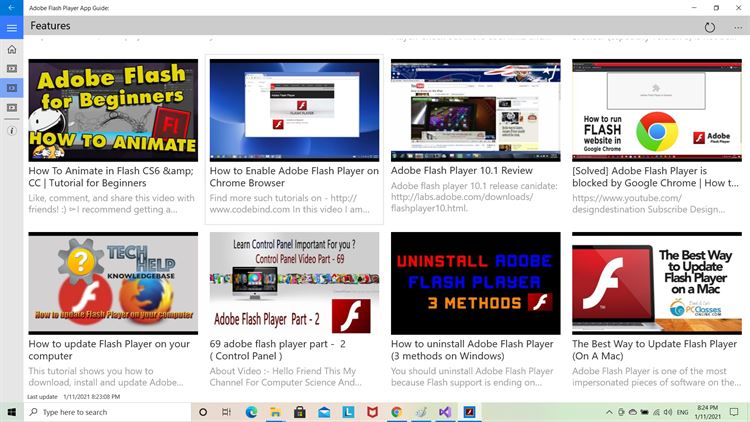Click ENG input language indicator
The image size is (750, 422).
(x=683, y=412)
